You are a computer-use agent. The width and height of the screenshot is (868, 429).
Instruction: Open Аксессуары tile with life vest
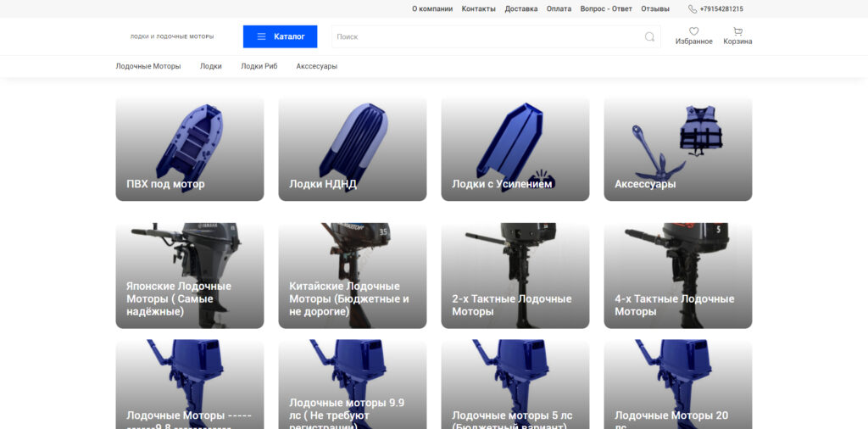click(x=678, y=149)
